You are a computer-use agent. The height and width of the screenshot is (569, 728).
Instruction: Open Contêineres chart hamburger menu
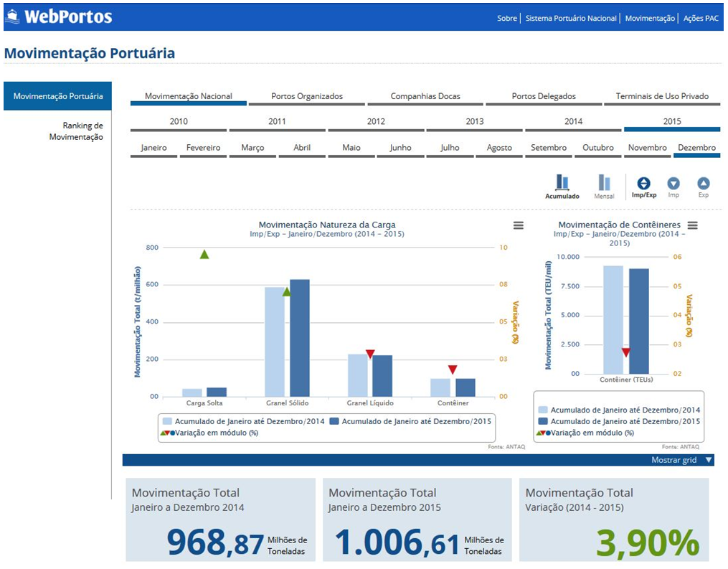point(692,225)
